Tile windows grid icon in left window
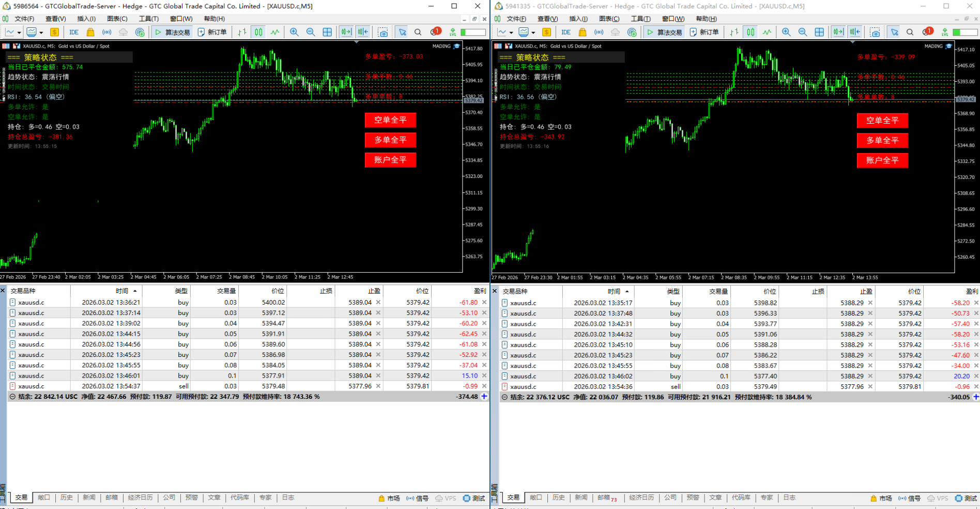 (x=327, y=32)
